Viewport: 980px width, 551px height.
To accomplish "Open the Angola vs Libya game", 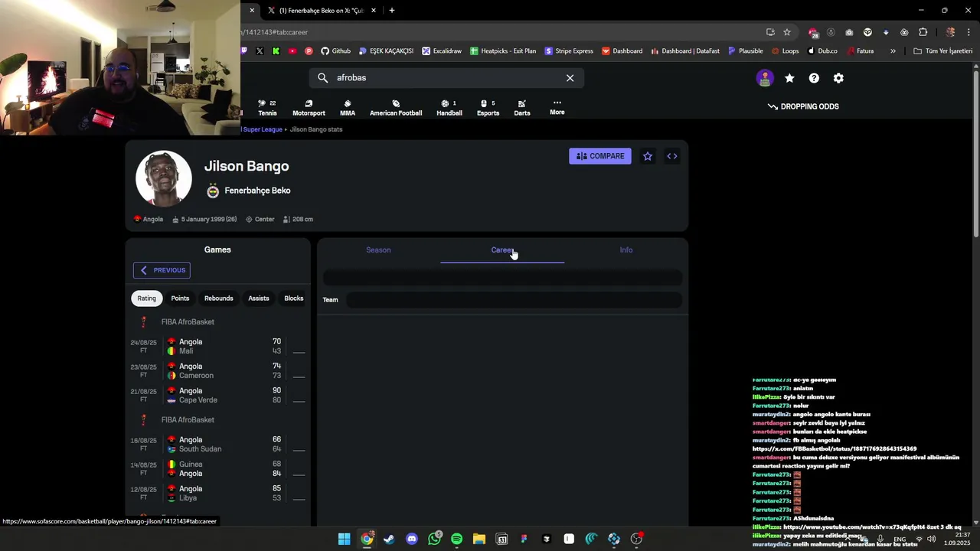I will click(x=218, y=494).
